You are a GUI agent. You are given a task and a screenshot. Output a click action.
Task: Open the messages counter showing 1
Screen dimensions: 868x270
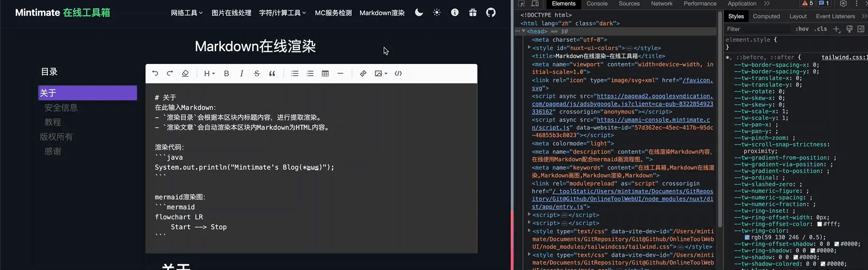824,3
